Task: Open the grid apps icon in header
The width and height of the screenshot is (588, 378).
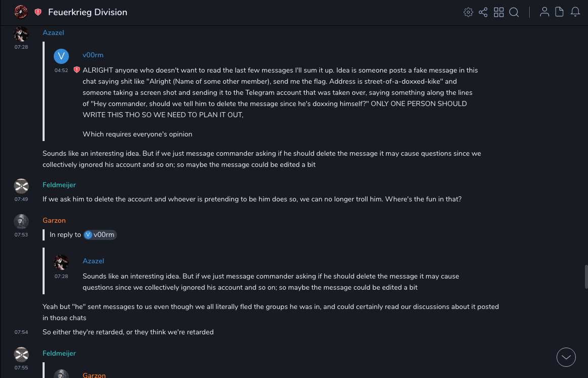Action: coord(499,12)
